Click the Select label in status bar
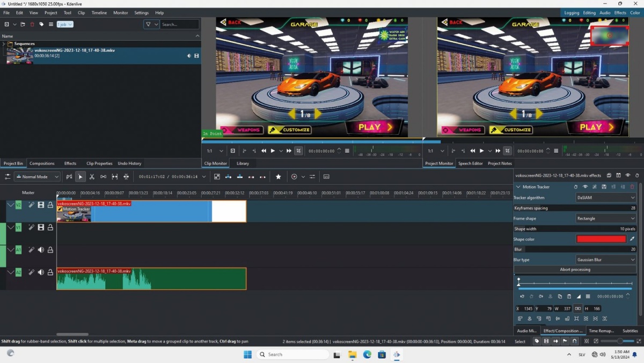 point(520,342)
